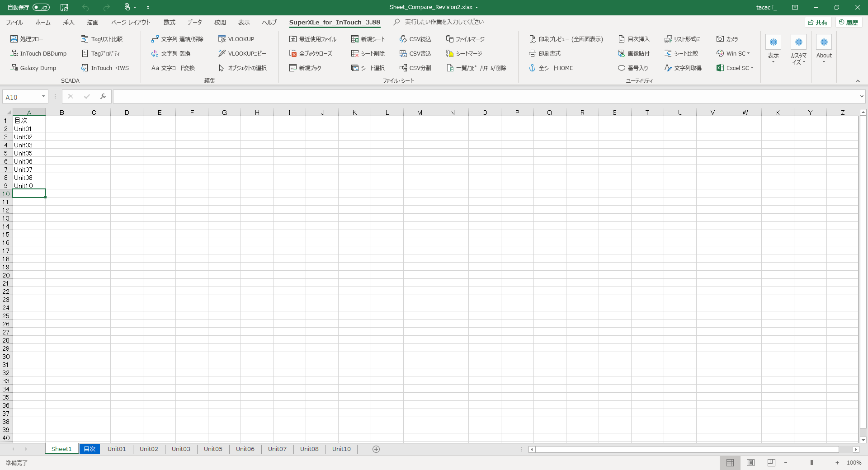Open the 印刷書式 settings
This screenshot has height=470, width=868.
coord(545,53)
